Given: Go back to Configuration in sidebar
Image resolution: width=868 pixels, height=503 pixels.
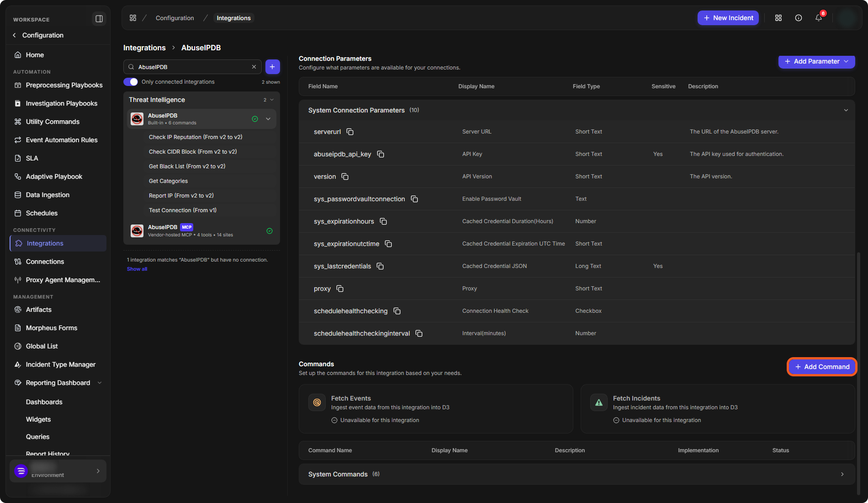Looking at the screenshot, I should [38, 35].
